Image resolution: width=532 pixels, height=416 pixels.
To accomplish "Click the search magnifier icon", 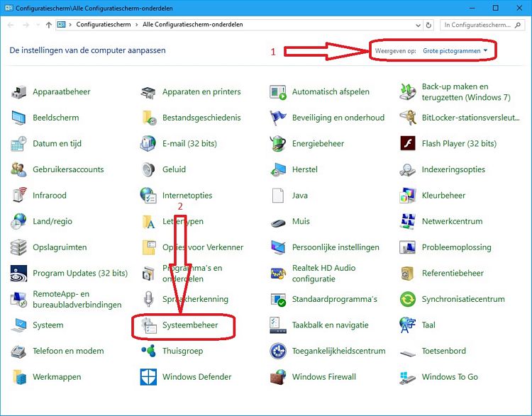I will pyautogui.click(x=518, y=25).
